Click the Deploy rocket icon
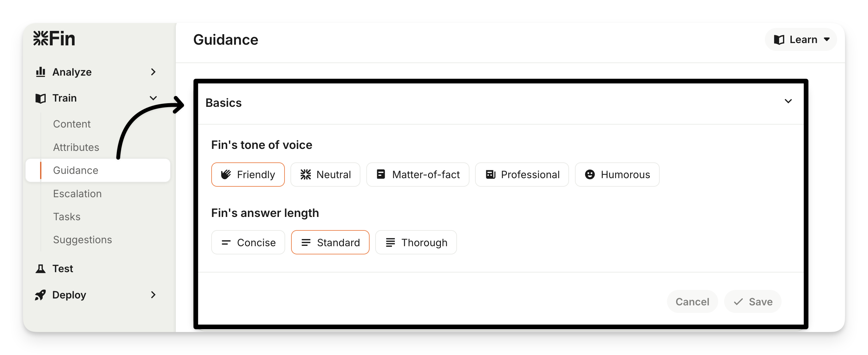The height and width of the screenshot is (355, 868). [x=40, y=295]
